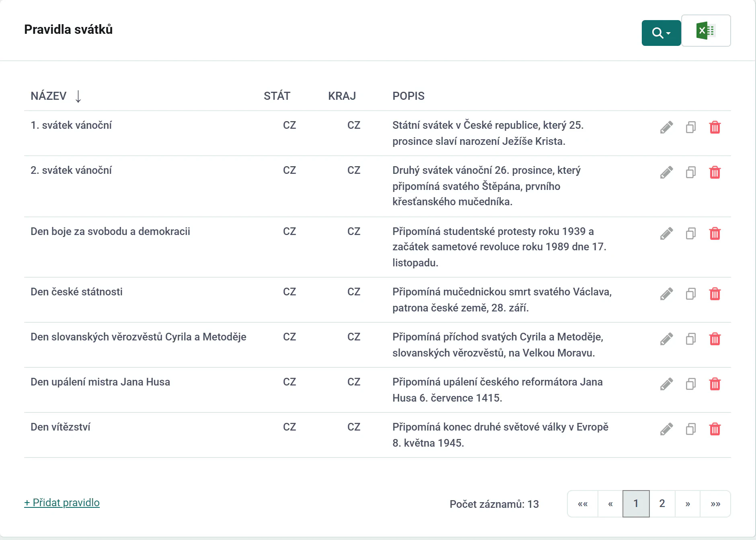Duplicate the 1. svátek vánoční rule
The image size is (756, 540).
point(691,128)
